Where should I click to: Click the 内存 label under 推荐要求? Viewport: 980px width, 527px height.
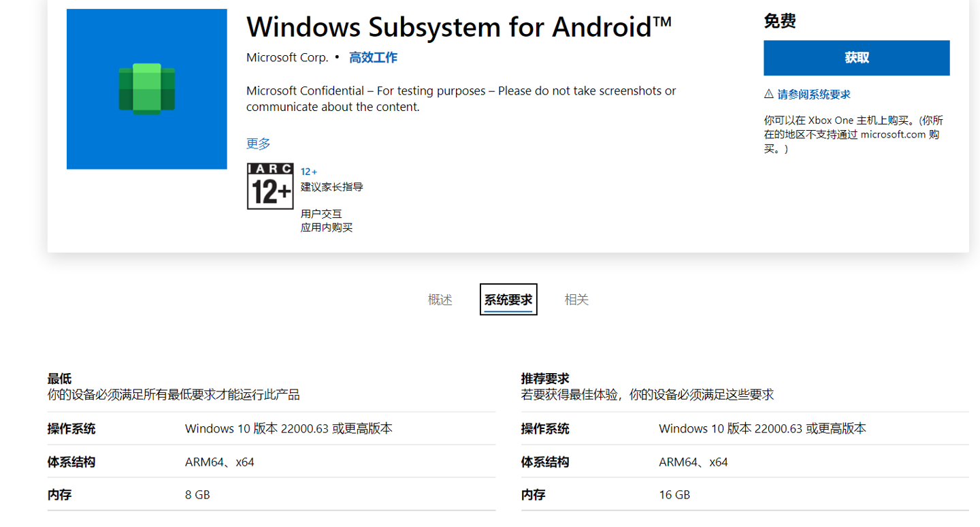point(533,495)
